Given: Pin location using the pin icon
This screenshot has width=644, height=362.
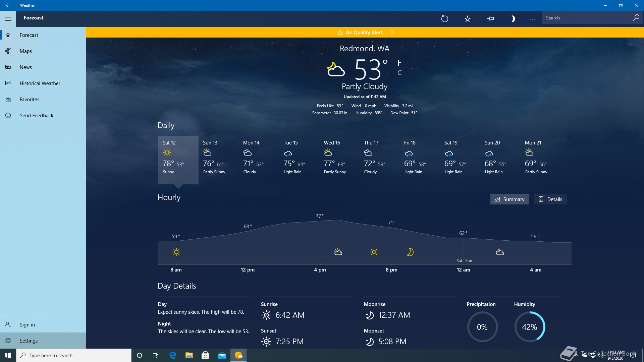Looking at the screenshot, I should point(490,19).
